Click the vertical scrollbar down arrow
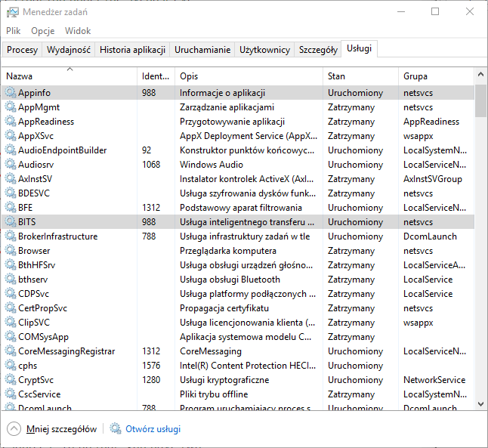 click(480, 406)
